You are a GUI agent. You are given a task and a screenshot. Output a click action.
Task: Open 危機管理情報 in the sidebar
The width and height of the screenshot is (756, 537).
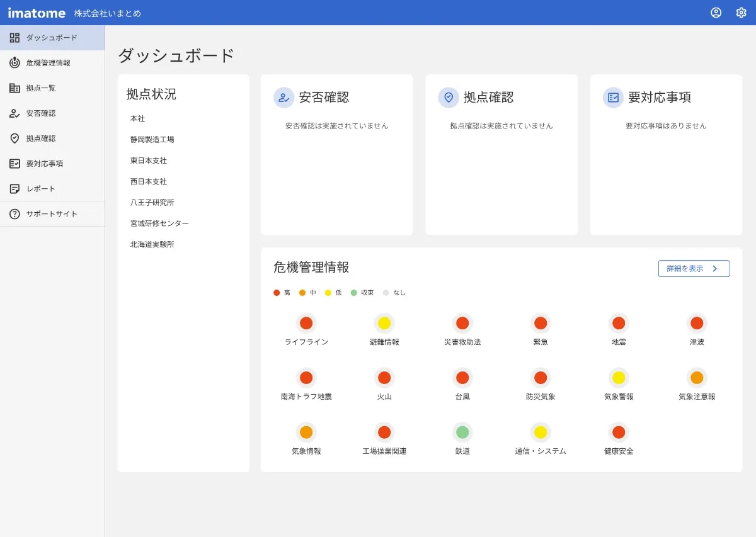[x=48, y=63]
